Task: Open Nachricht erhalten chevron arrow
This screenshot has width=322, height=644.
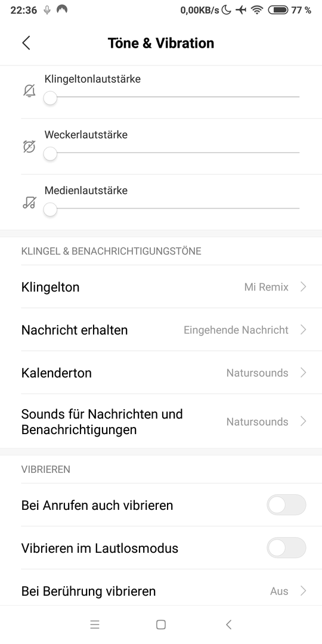Action: (304, 330)
